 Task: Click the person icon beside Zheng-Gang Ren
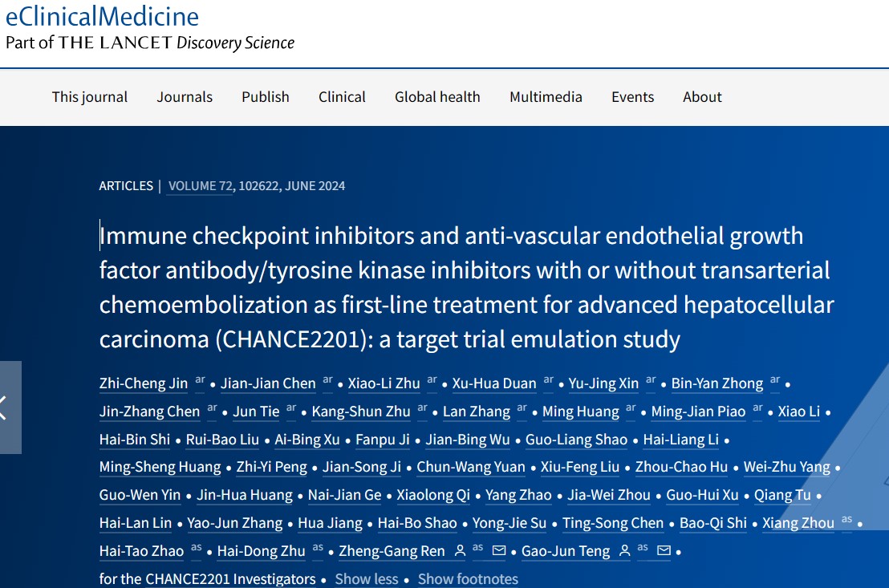pos(461,550)
